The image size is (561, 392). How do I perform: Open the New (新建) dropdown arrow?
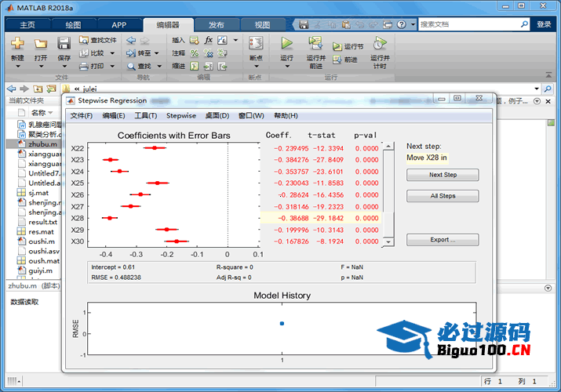pos(17,67)
